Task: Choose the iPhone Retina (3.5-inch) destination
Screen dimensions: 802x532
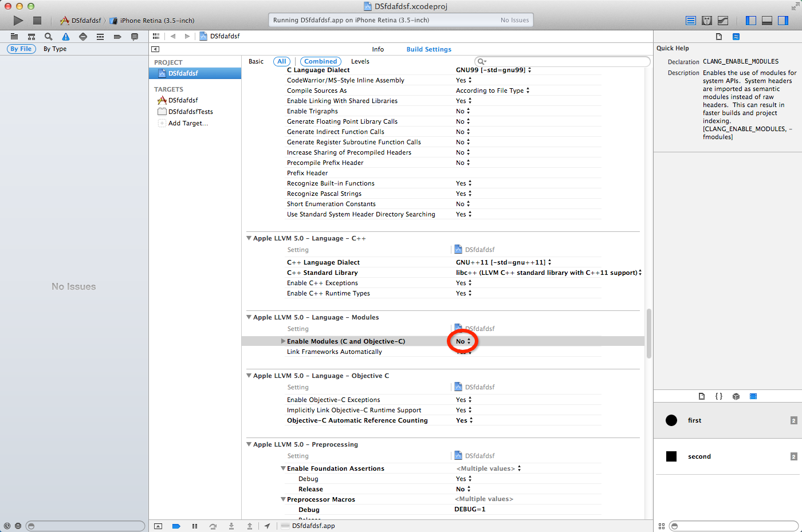Action: (152, 21)
